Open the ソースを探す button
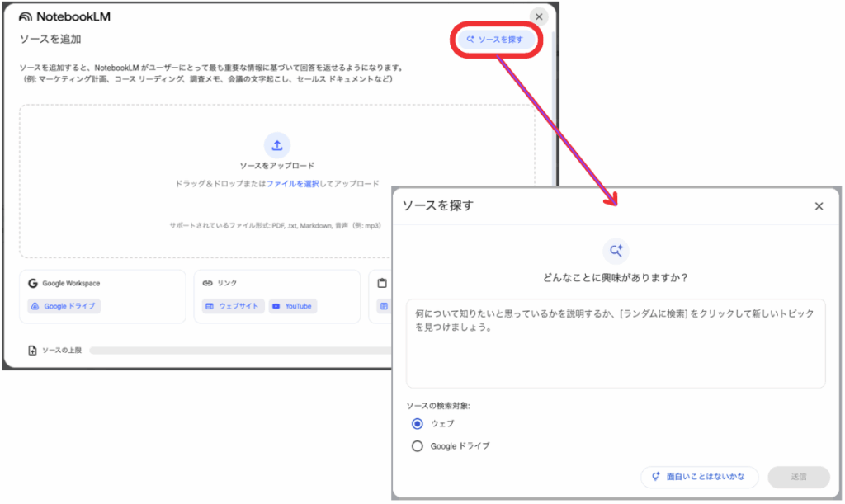The image size is (845, 504). pyautogui.click(x=495, y=40)
